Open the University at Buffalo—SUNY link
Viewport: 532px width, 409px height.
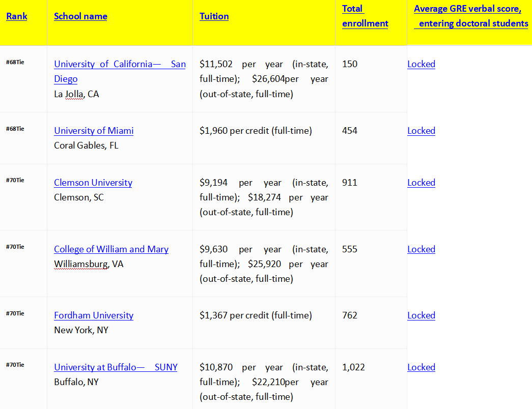(116, 367)
